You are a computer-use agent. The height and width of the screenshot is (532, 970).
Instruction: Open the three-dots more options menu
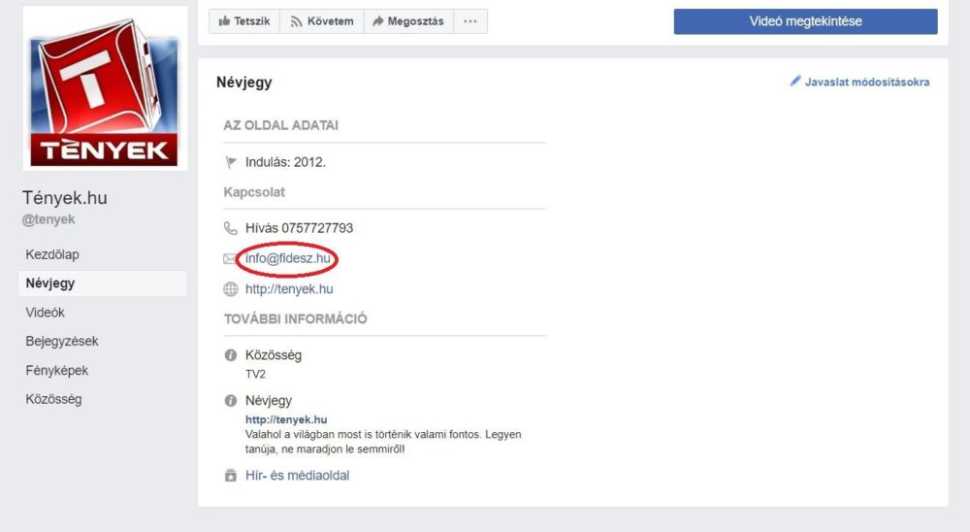[x=470, y=21]
